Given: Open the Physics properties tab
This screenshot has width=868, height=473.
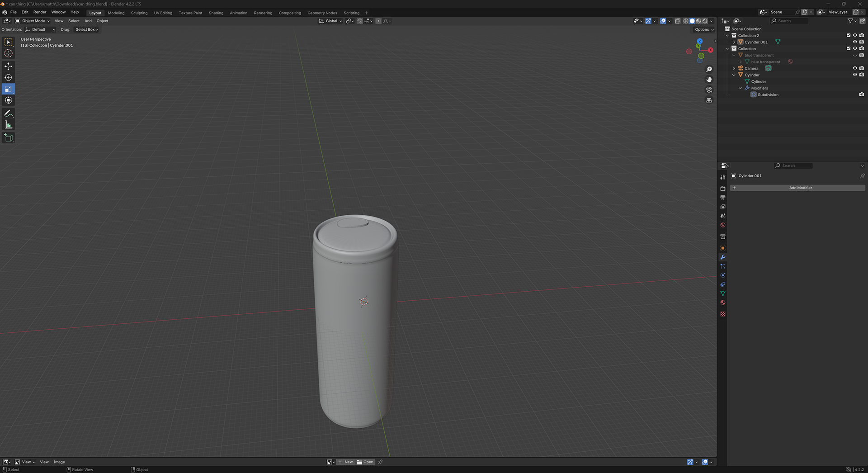Looking at the screenshot, I should pos(722,275).
